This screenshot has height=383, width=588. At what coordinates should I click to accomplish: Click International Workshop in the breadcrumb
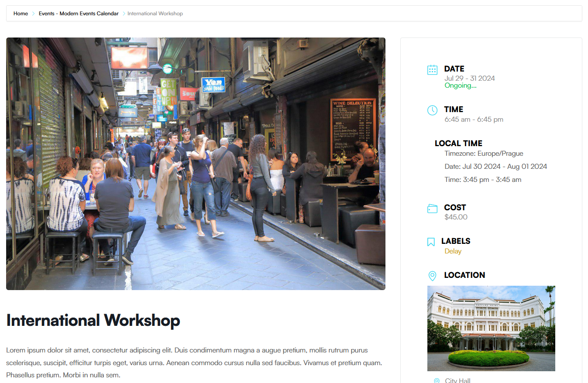point(155,14)
